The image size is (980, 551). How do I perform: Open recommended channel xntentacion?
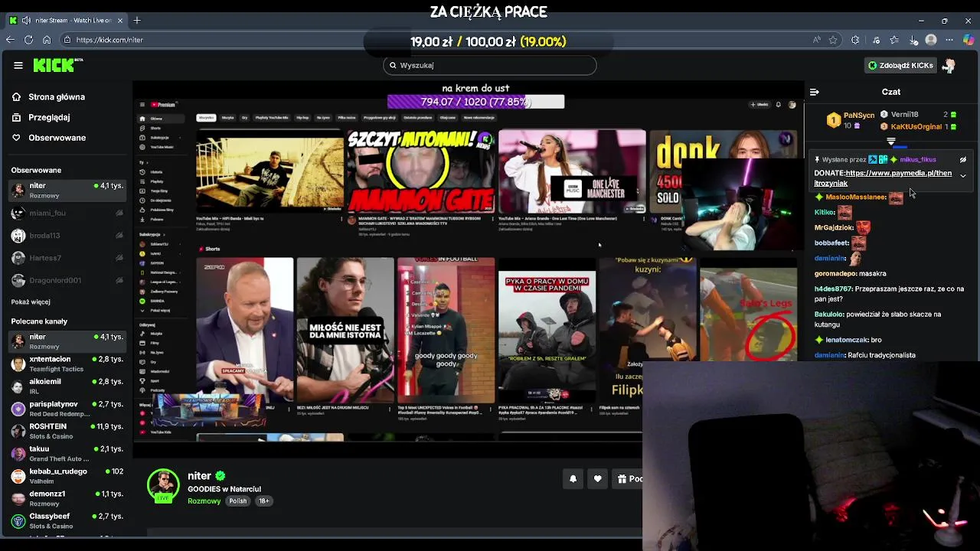(67, 364)
